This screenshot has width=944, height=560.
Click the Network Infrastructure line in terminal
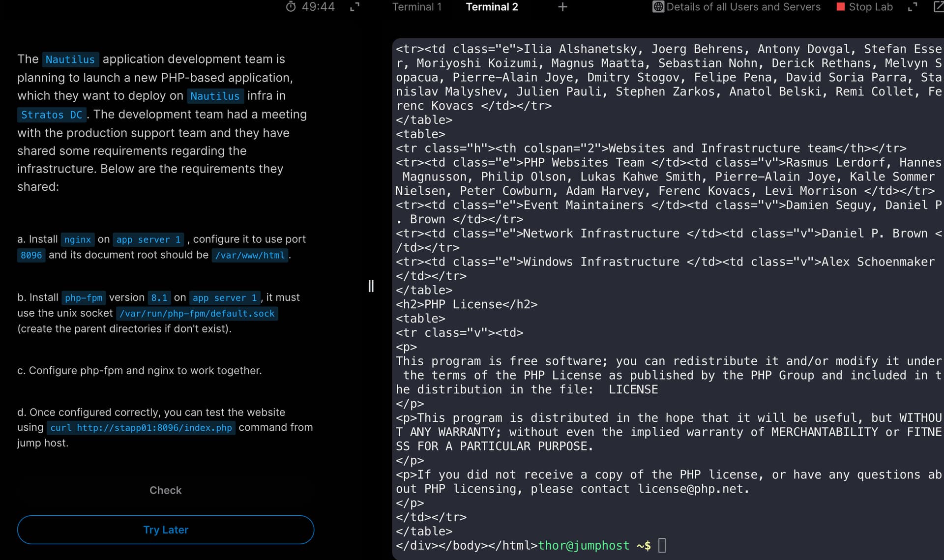coord(669,233)
